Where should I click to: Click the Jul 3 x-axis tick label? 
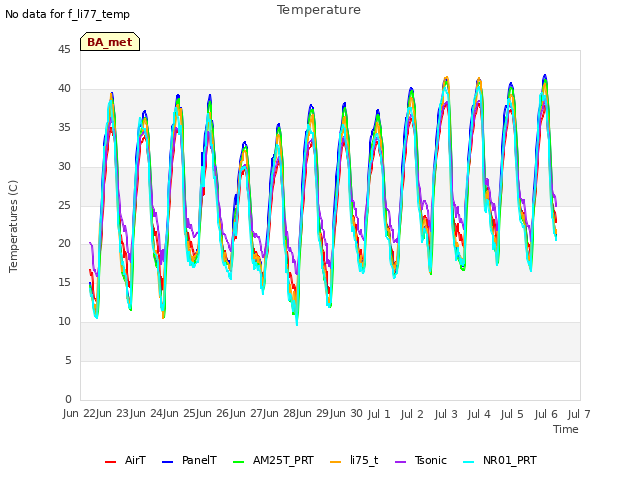click(446, 414)
